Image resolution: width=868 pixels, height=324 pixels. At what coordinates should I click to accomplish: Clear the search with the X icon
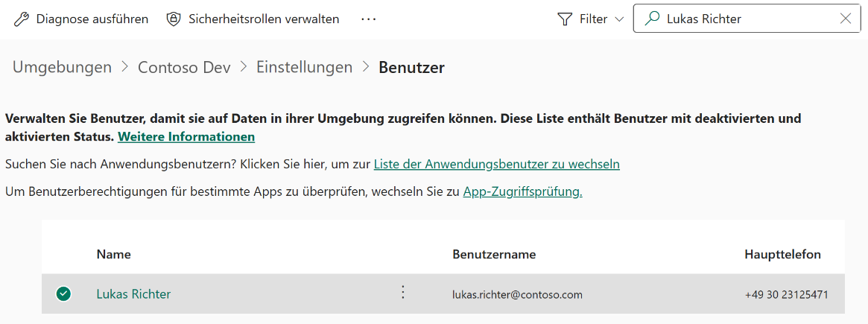click(846, 19)
